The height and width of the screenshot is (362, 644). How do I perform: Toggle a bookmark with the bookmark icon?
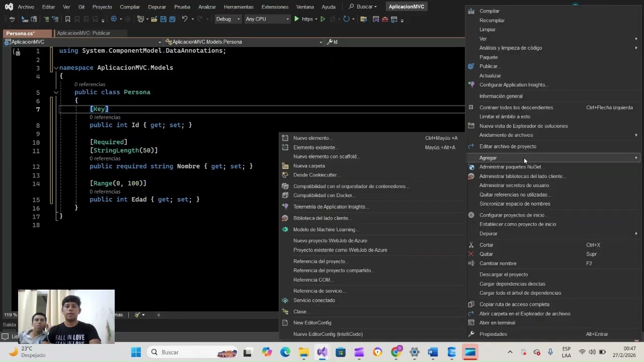click(68, 19)
